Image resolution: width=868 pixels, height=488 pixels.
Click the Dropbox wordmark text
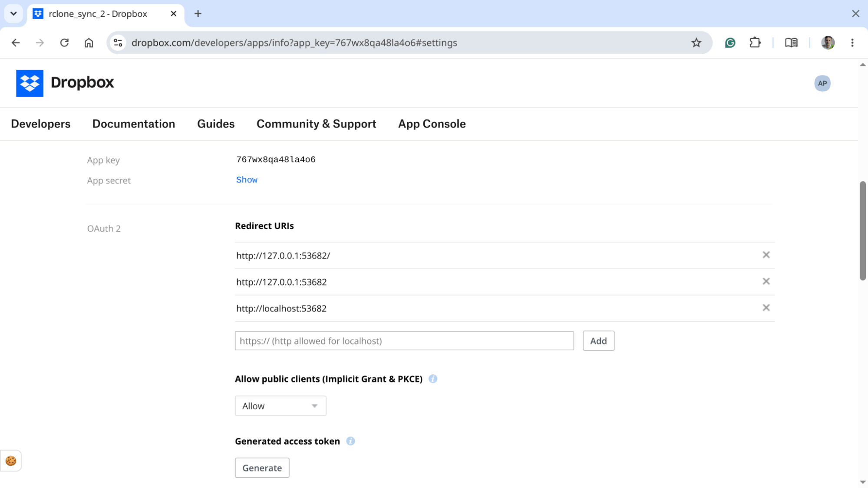click(x=82, y=82)
